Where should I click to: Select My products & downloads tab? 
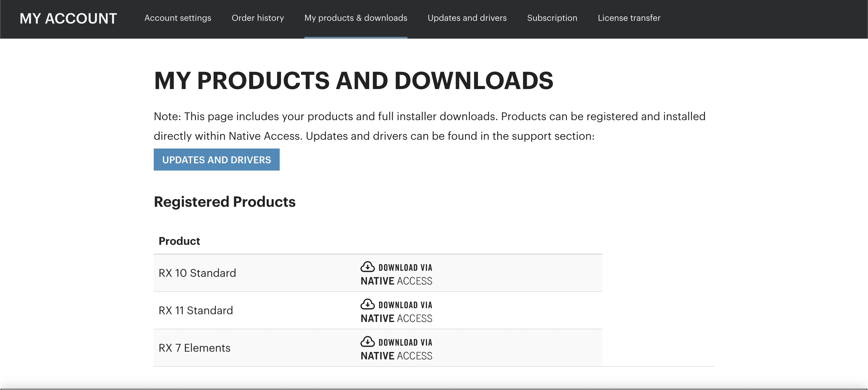coord(356,18)
